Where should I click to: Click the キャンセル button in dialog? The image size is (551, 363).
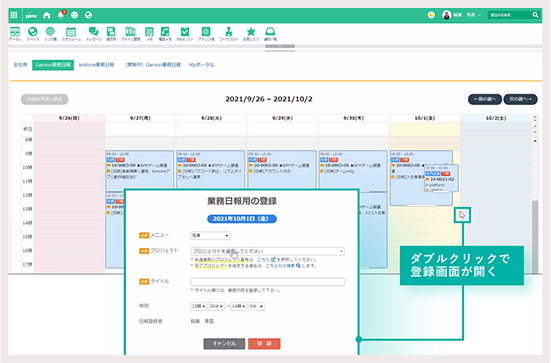(x=224, y=344)
